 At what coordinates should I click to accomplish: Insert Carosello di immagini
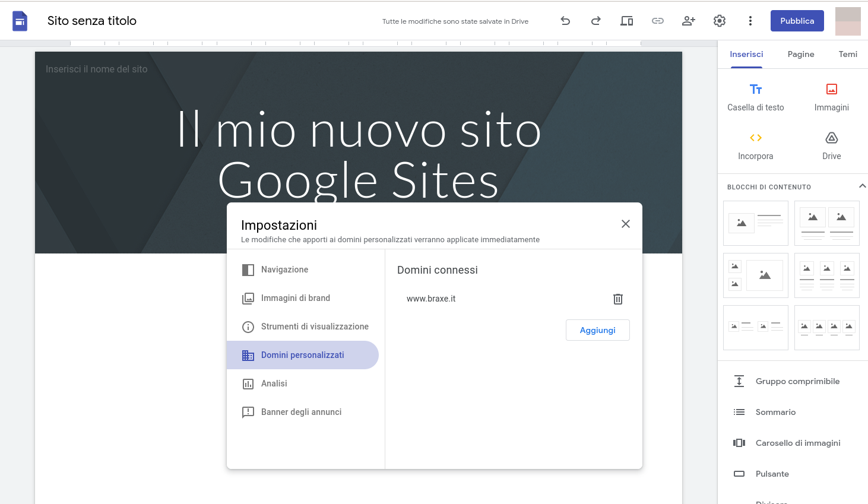click(793, 443)
